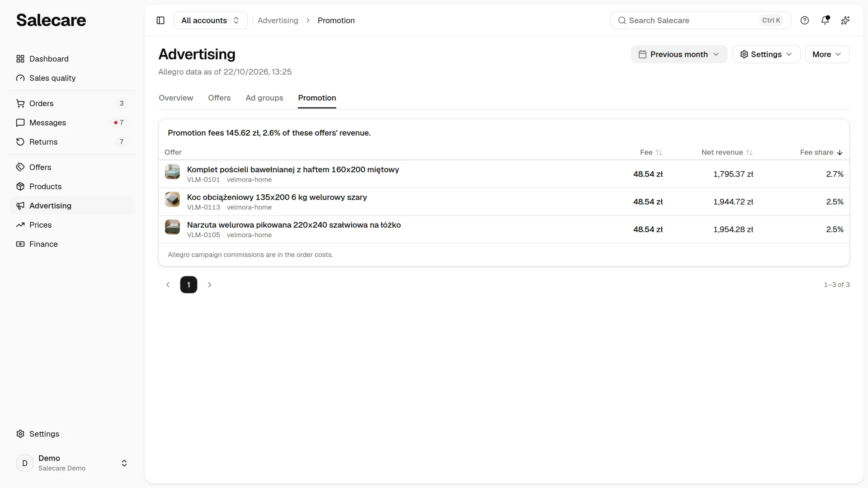The height and width of the screenshot is (488, 868).
Task: Open Orders in sidebar
Action: 72,103
